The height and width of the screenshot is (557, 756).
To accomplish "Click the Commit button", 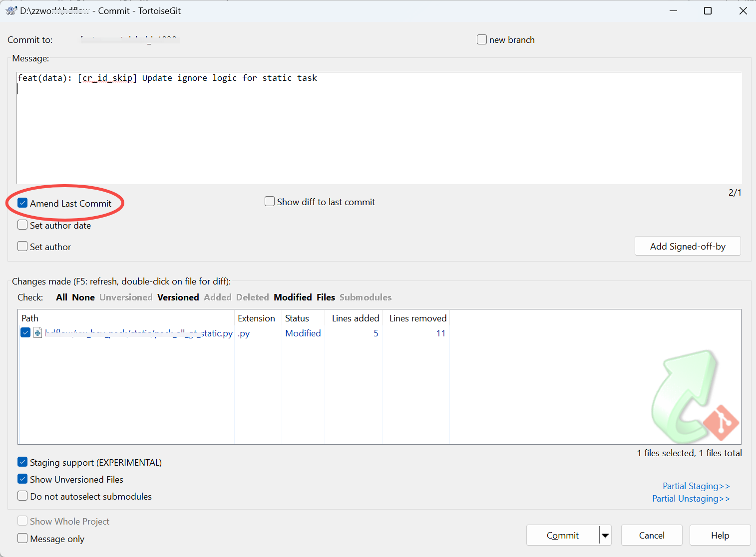I will (563, 535).
